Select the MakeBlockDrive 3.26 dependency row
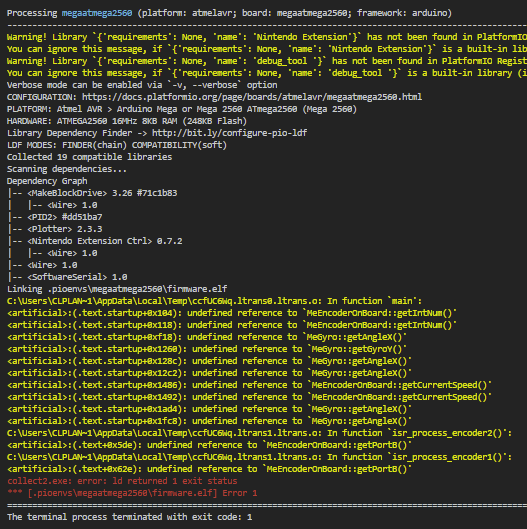This screenshot has width=527, height=529. [x=93, y=193]
